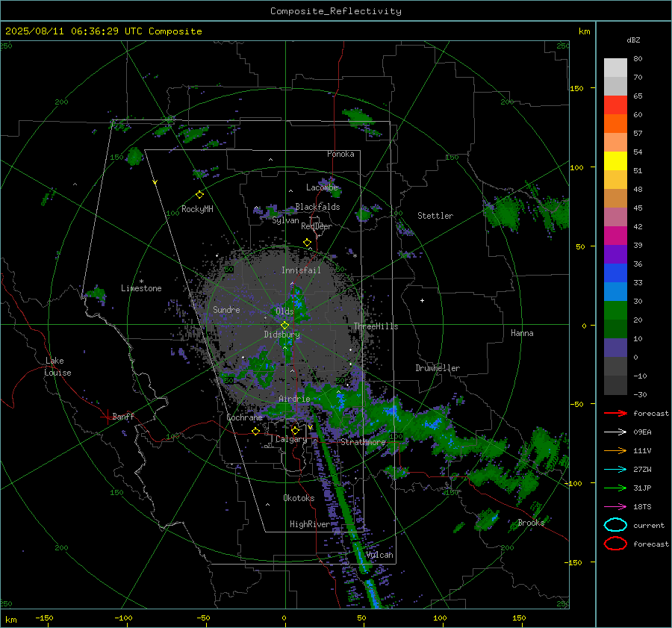Click the Cochrane label
The width and height of the screenshot is (672, 628).
244,417
